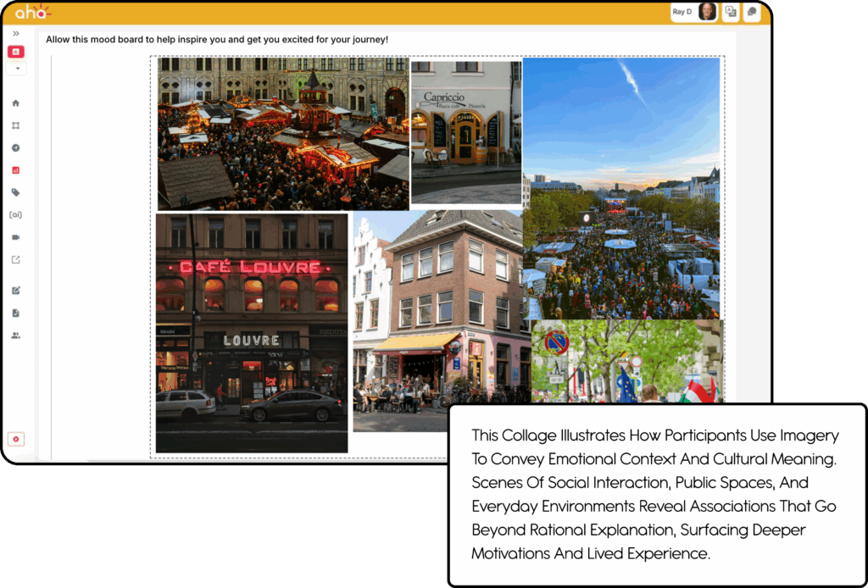Image resolution: width=868 pixels, height=588 pixels.
Task: Open the chat messages icon top right
Action: [x=751, y=12]
